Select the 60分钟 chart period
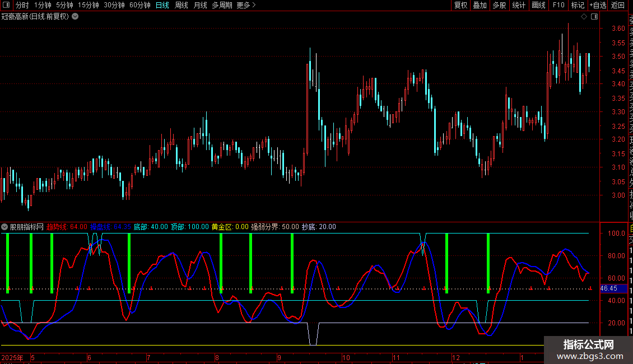 point(139,5)
